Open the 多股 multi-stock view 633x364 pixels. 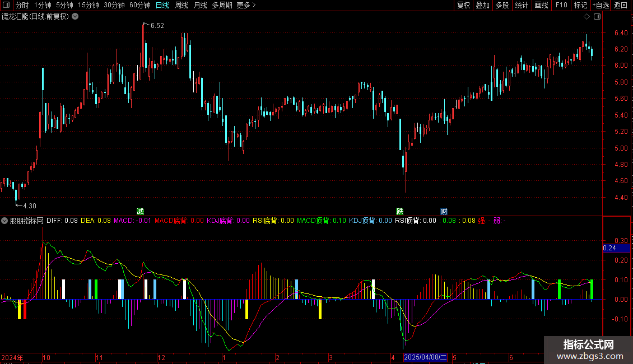pyautogui.click(x=502, y=5)
